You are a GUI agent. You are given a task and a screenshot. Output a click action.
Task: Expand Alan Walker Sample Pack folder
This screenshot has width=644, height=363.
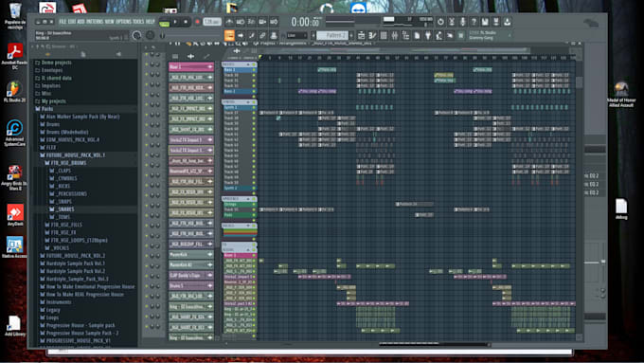tap(82, 117)
